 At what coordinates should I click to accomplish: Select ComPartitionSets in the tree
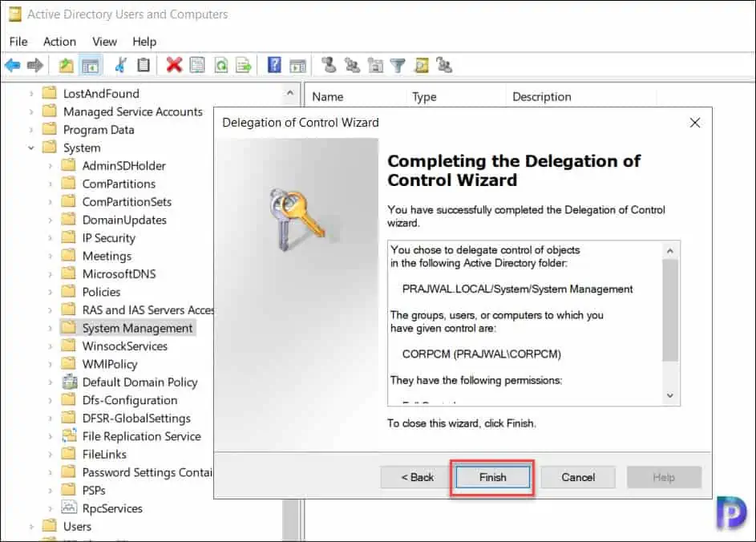coord(127,201)
